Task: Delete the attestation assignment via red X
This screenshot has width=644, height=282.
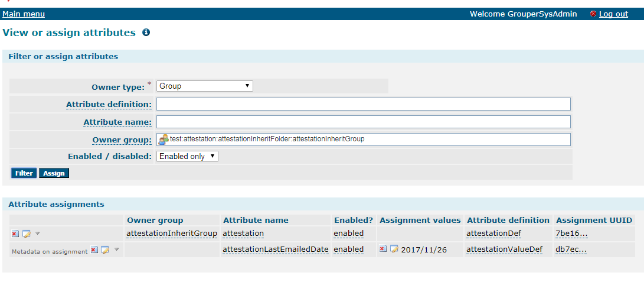Action: click(15, 234)
